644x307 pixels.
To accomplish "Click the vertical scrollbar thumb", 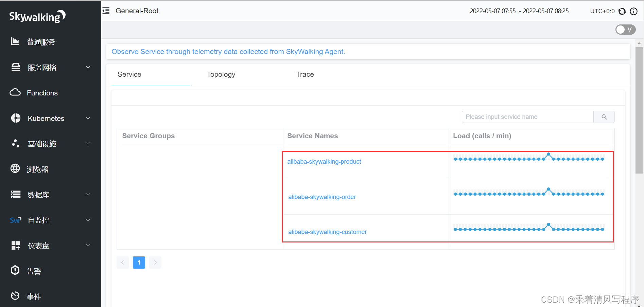I will [639, 110].
